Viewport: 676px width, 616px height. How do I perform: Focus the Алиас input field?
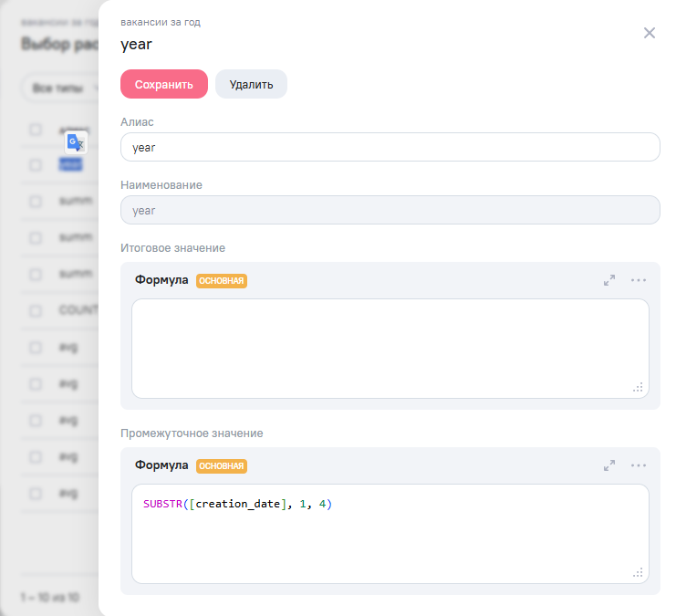(390, 147)
